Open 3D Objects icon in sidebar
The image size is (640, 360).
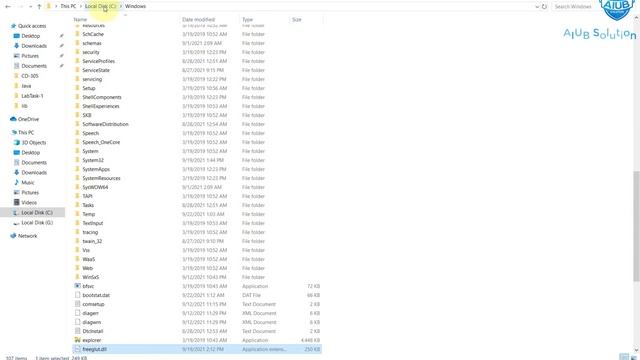(17, 142)
